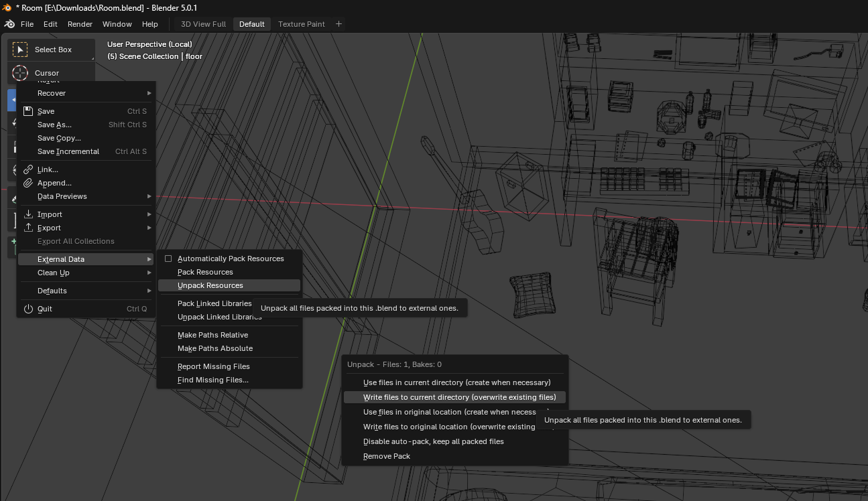Choose Write files to current directory option
The image size is (868, 501).
(459, 397)
